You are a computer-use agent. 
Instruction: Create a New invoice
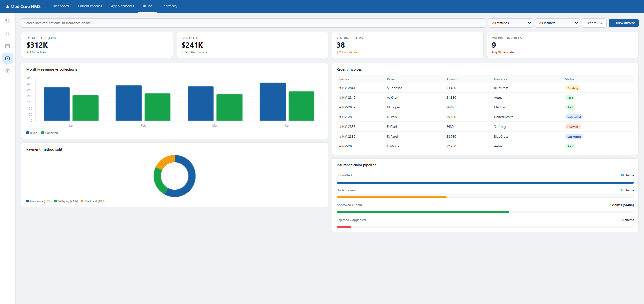point(624,23)
